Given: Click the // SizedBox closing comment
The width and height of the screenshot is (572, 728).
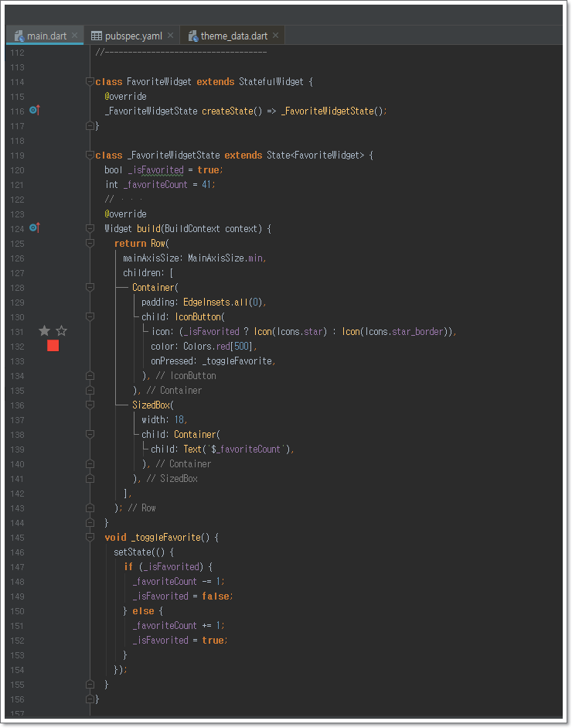Looking at the screenshot, I should tap(172, 479).
